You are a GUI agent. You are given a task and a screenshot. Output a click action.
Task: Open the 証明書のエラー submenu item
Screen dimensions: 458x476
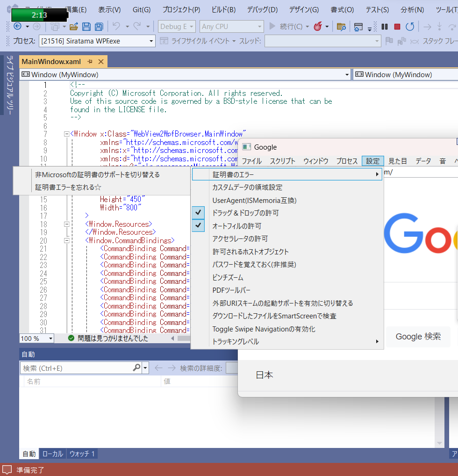[287, 174]
